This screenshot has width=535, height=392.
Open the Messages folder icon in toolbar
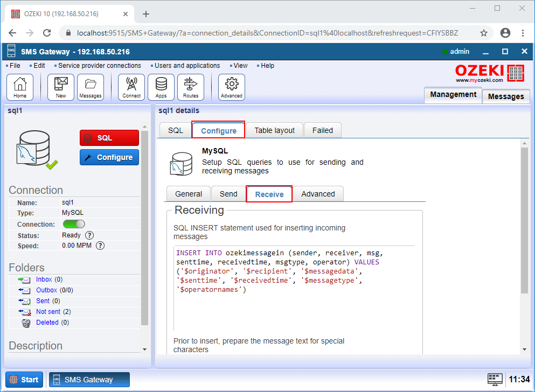pos(90,87)
